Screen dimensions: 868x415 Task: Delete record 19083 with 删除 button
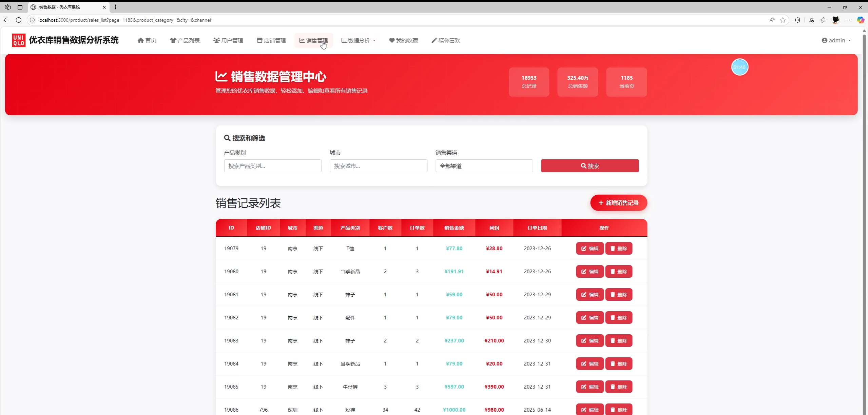(x=619, y=341)
